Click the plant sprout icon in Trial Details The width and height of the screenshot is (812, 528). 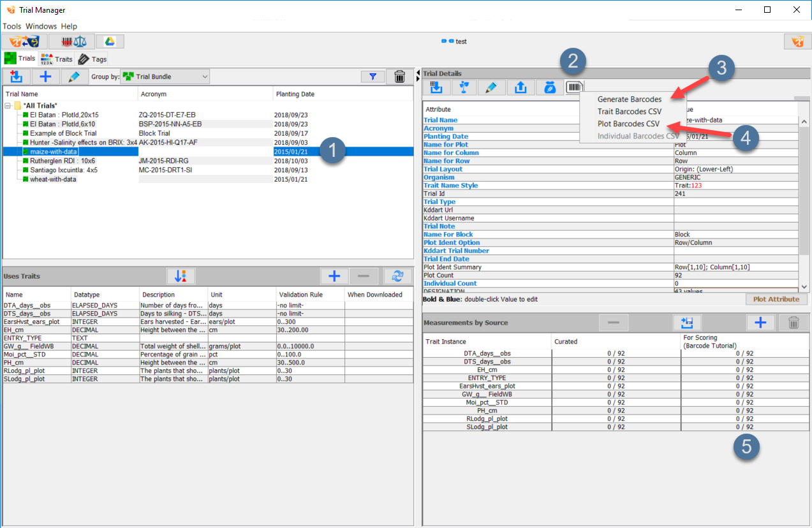[464, 88]
